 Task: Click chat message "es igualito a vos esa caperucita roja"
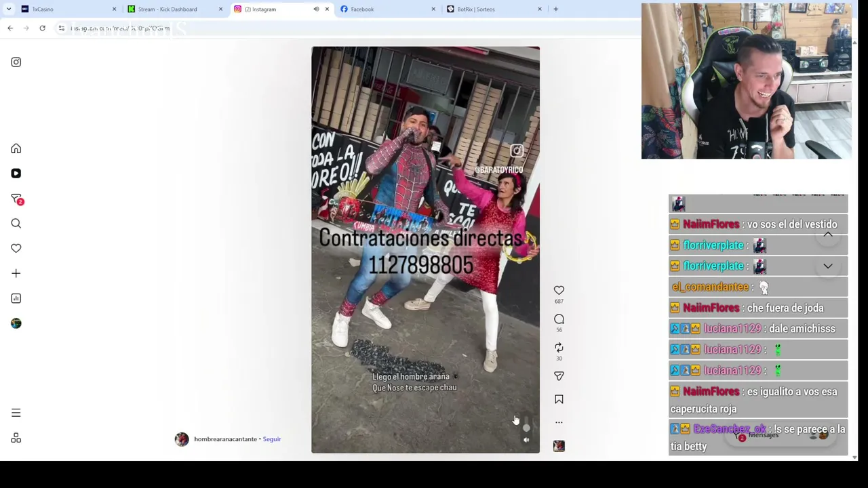tap(754, 400)
